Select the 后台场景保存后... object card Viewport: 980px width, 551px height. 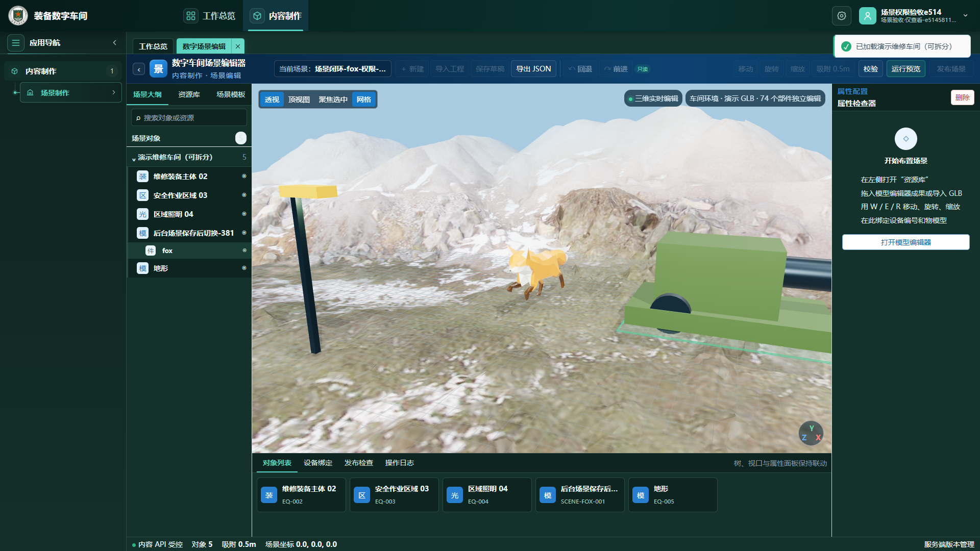580,495
